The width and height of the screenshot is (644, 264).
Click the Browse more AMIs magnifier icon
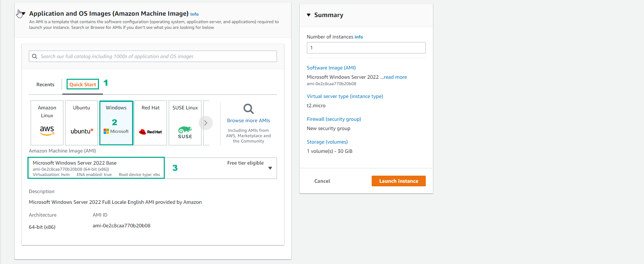(248, 109)
